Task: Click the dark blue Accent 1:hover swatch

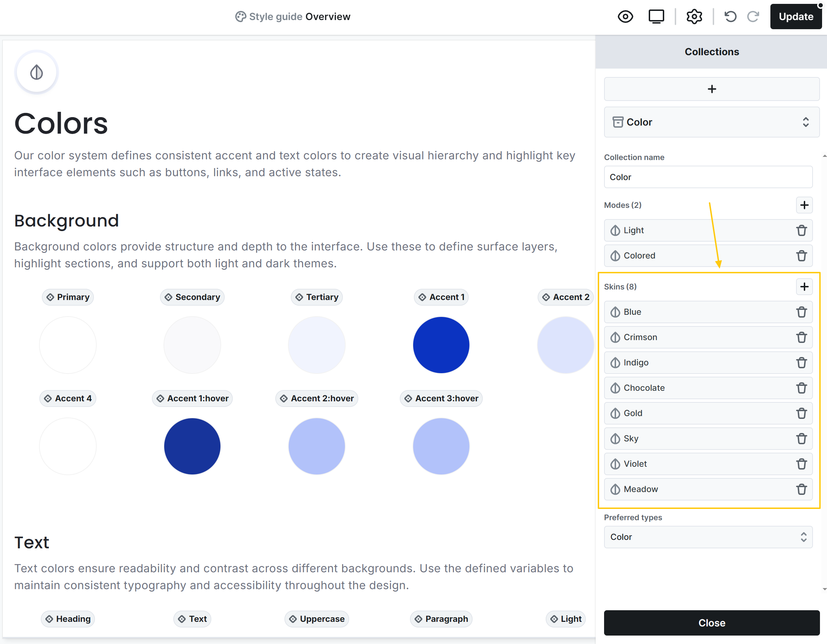Action: point(192,446)
